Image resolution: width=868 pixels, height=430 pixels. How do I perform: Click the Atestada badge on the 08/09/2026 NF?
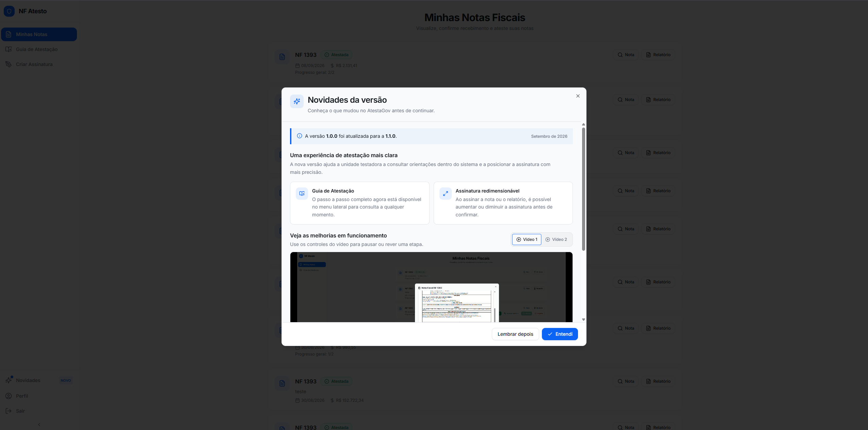(336, 55)
